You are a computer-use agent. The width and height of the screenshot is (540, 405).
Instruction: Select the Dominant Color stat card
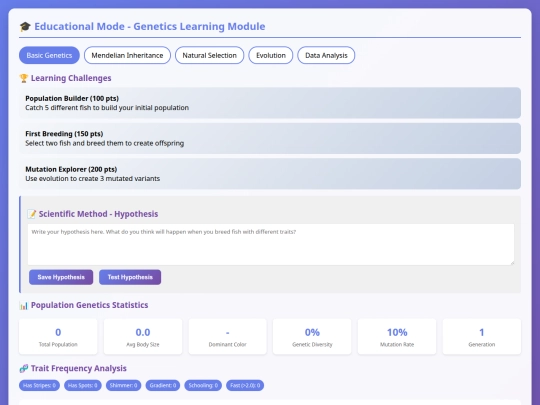pos(227,336)
